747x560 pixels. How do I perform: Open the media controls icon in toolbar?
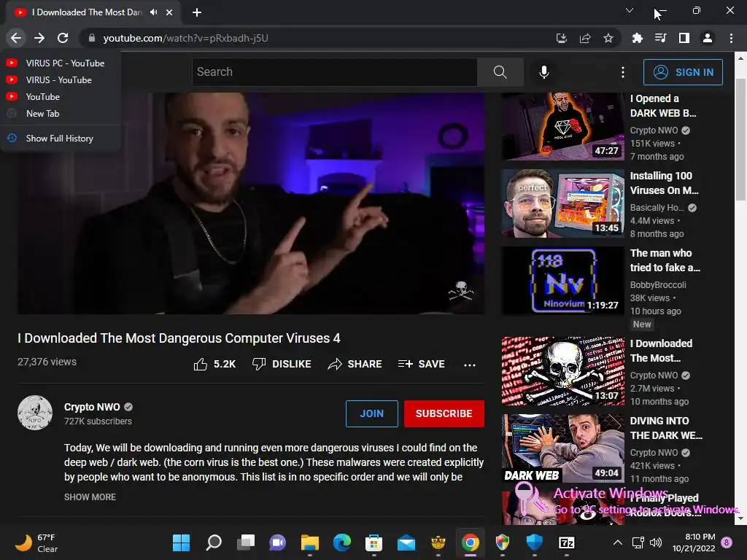click(661, 38)
